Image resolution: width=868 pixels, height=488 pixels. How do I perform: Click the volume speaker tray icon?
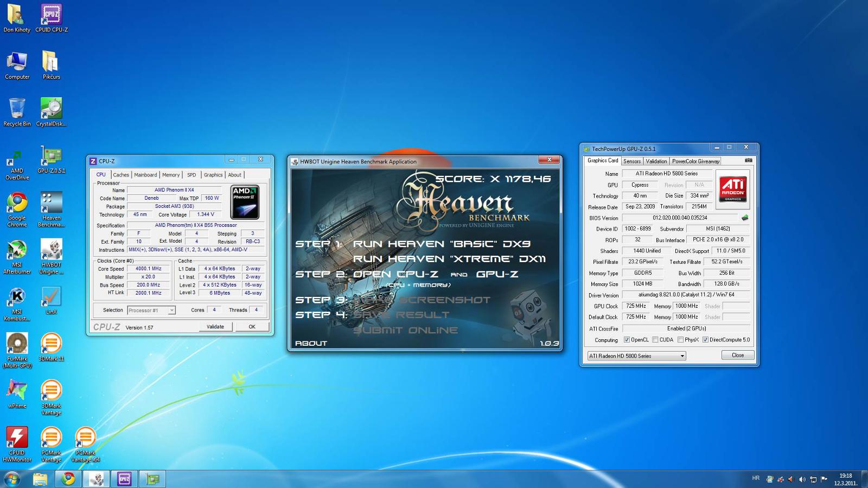coord(802,479)
